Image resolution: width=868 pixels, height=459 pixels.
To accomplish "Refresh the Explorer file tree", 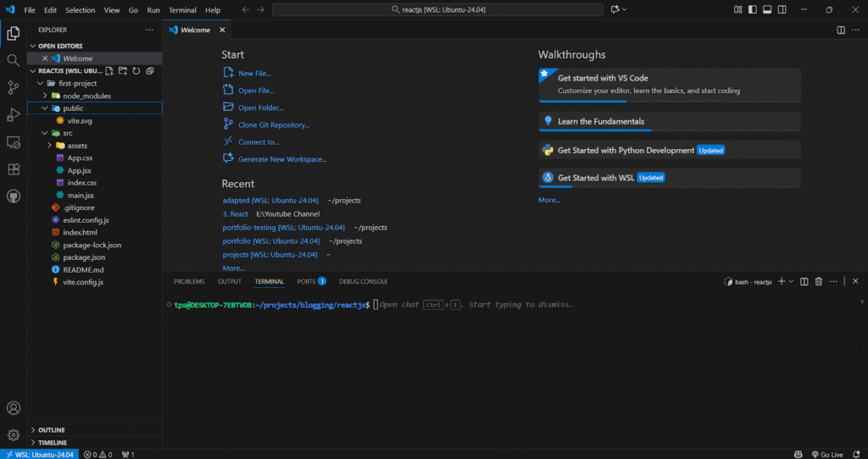I will pos(136,70).
